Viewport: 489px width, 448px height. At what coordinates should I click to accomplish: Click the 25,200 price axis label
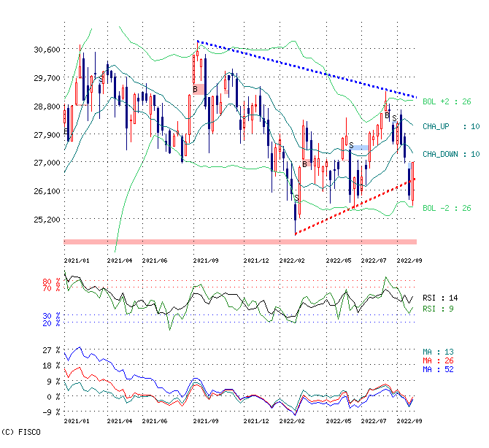[46, 219]
